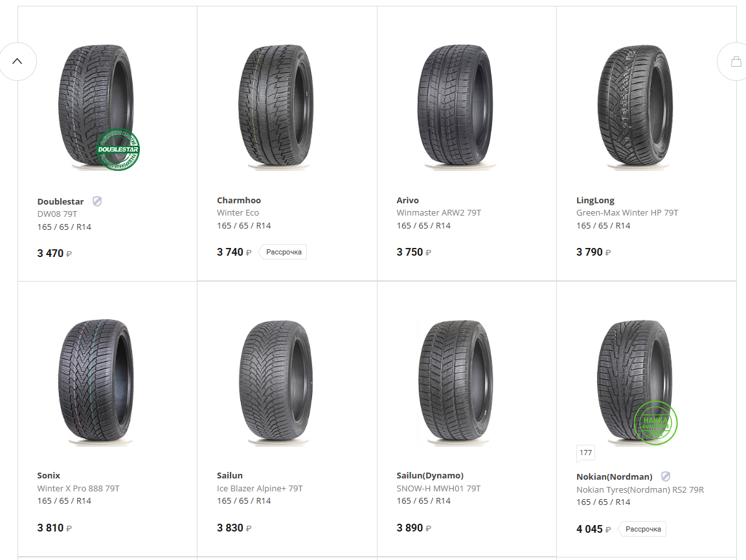Viewport: 746px width, 560px height.
Task: Click the scroll-to-top arrow button
Action: [17, 62]
